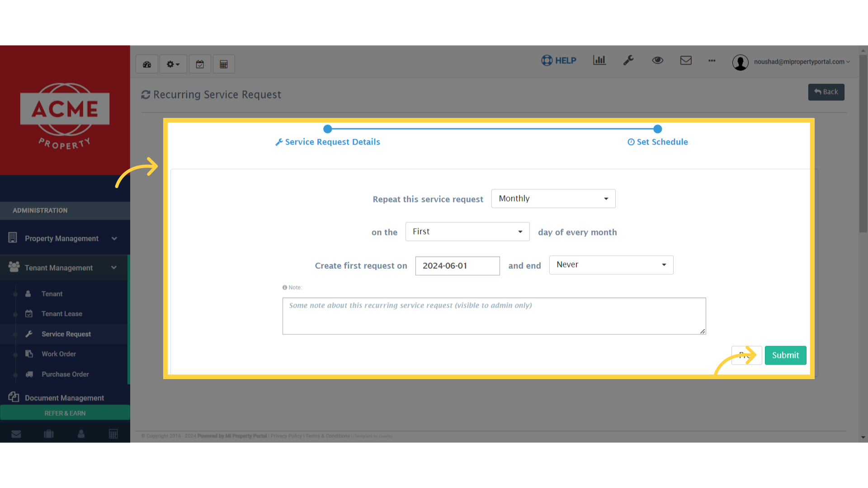Click the dashboard speedometer icon
868x488 pixels.
point(147,64)
